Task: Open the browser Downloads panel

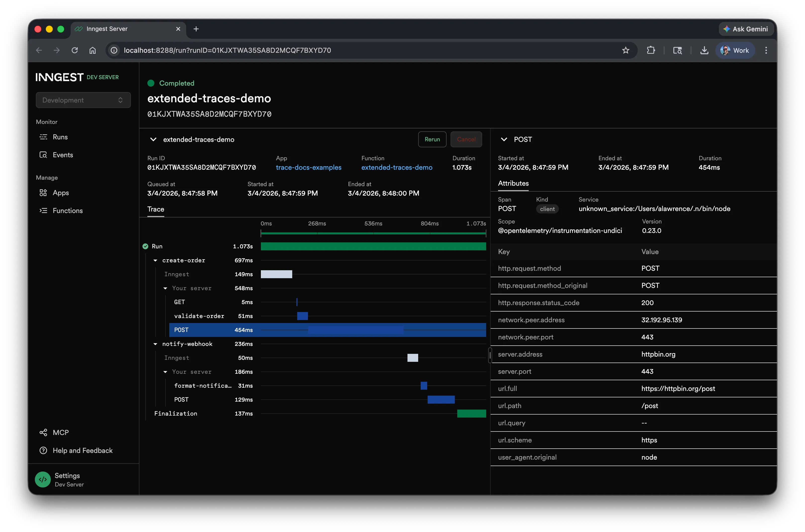Action: (x=704, y=50)
